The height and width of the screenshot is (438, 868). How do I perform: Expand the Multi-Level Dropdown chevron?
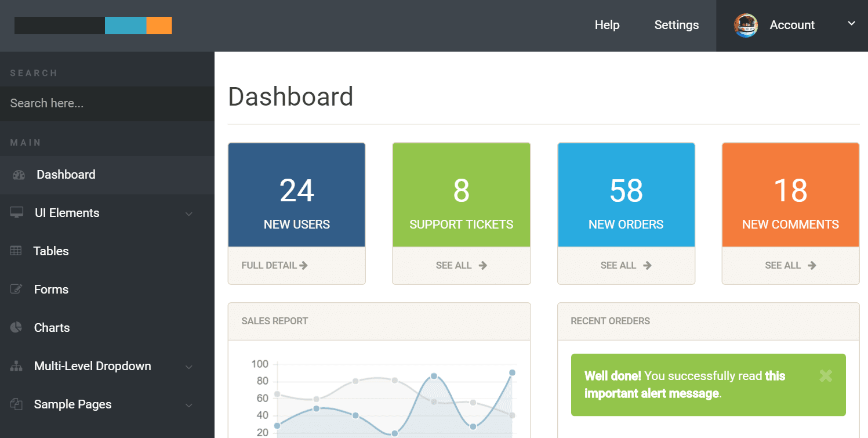[188, 367]
